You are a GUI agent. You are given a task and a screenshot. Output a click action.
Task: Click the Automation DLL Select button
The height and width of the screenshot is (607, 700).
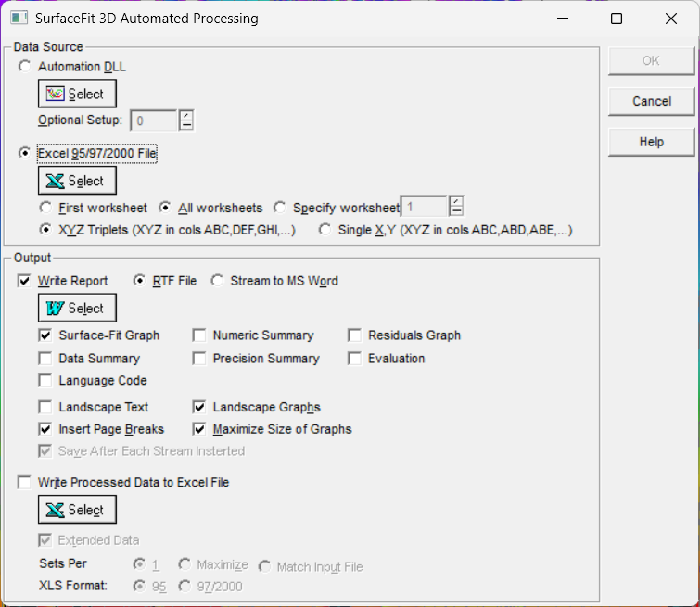point(77,94)
